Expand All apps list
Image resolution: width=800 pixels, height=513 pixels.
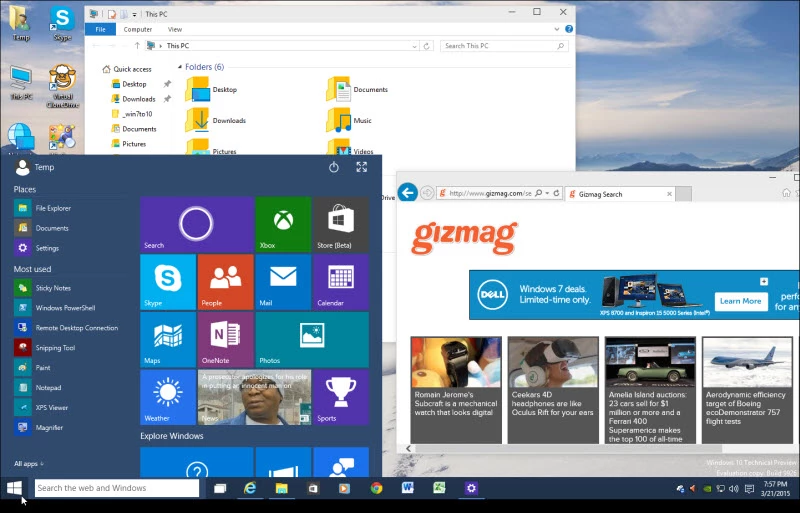[x=29, y=463]
